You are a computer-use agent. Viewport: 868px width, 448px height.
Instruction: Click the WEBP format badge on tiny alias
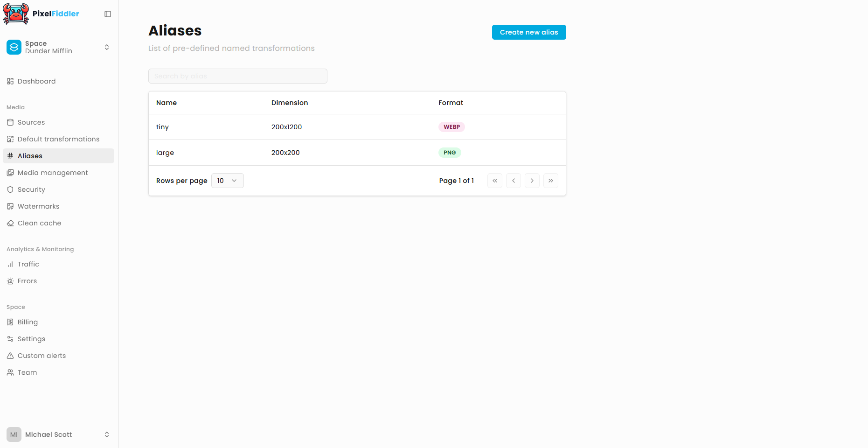(x=451, y=126)
